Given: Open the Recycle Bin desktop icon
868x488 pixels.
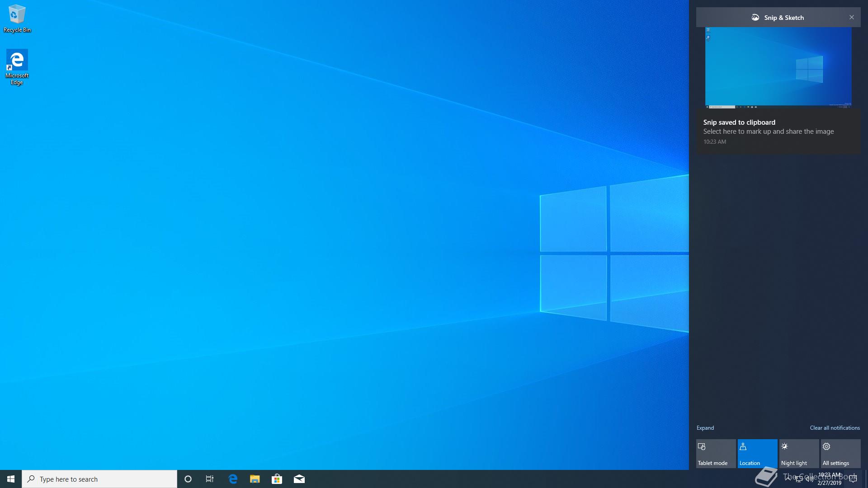Looking at the screenshot, I should [17, 19].
